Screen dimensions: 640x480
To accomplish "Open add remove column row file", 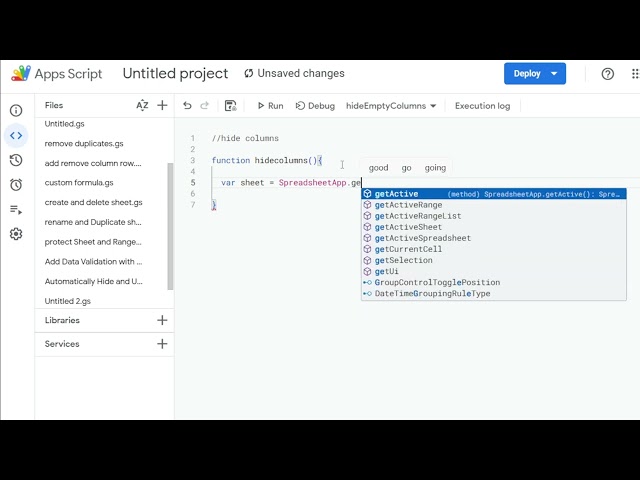I will click(93, 163).
